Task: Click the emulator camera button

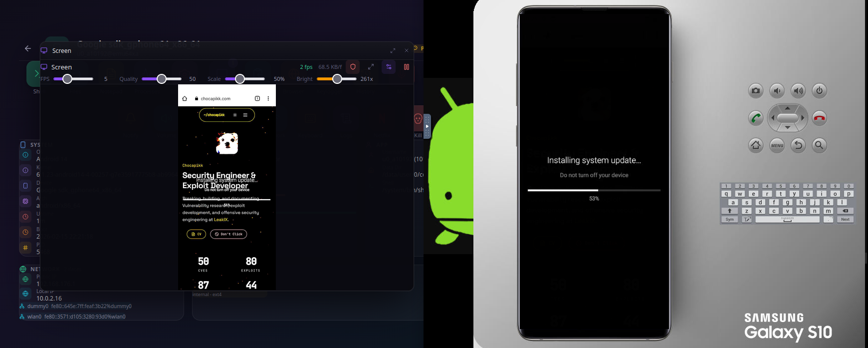Action: [756, 91]
